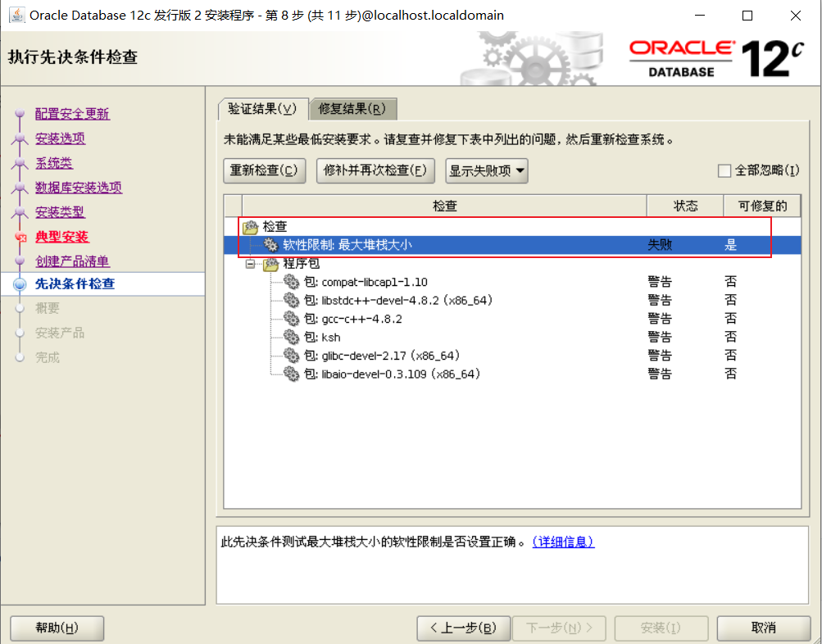Click the active step bullet for 先决条件检查
This screenshot has height=644, width=822.
(x=20, y=284)
